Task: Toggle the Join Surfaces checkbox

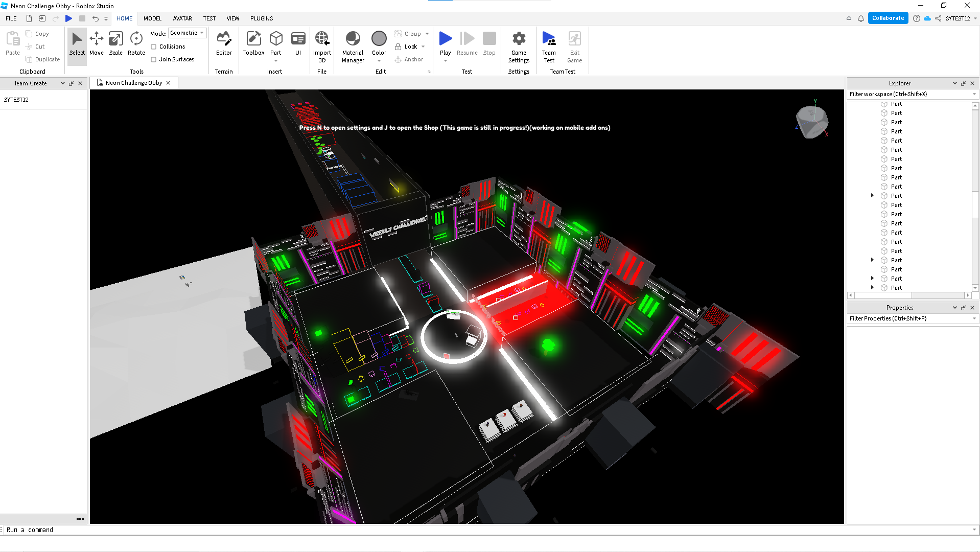Action: [x=154, y=59]
